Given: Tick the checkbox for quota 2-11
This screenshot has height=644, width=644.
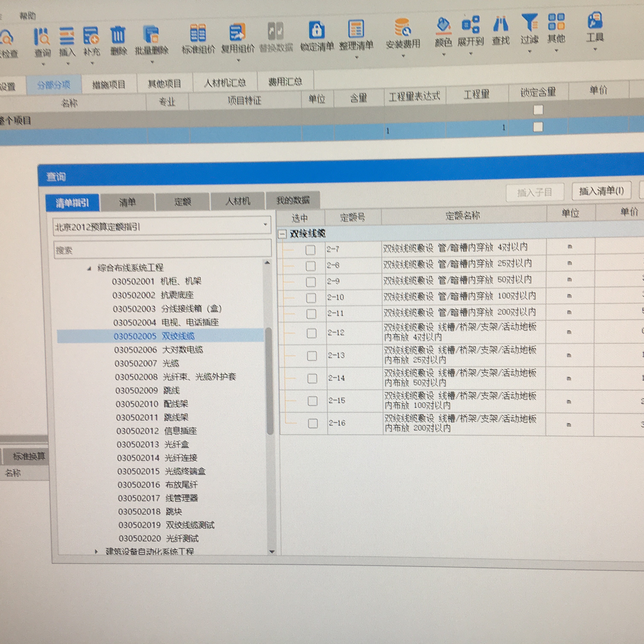Looking at the screenshot, I should point(311,314).
